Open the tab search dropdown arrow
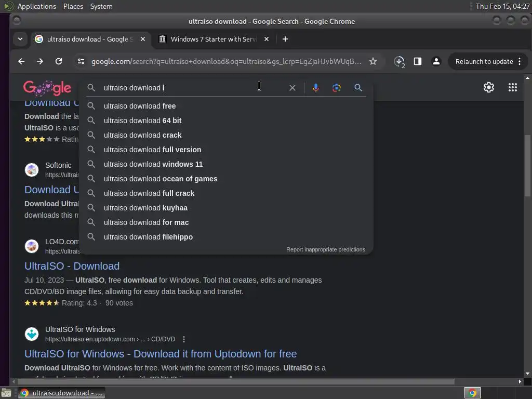This screenshot has width=532, height=399. 20,39
